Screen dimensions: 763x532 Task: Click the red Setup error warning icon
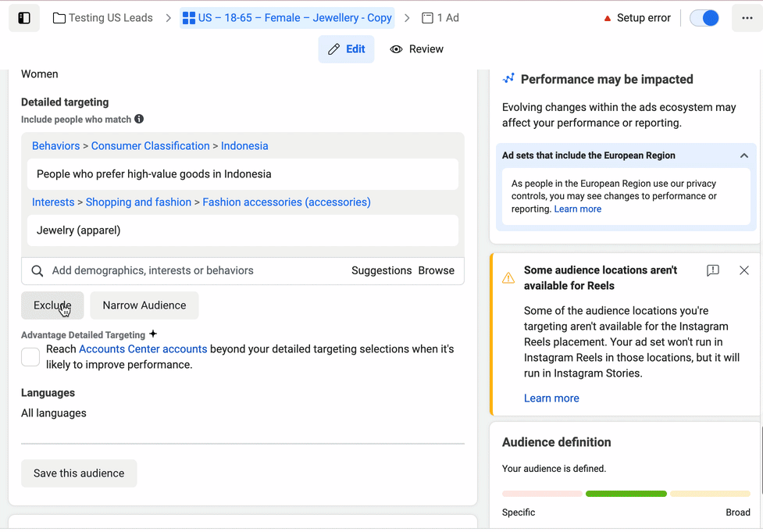608,18
